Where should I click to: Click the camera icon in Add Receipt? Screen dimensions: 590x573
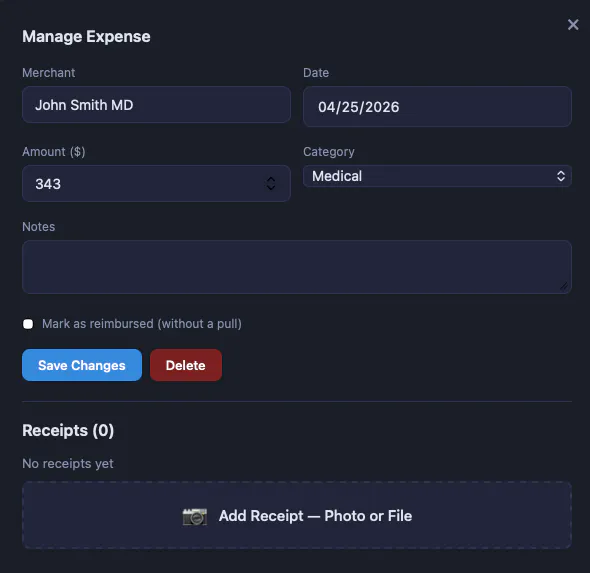(x=195, y=516)
